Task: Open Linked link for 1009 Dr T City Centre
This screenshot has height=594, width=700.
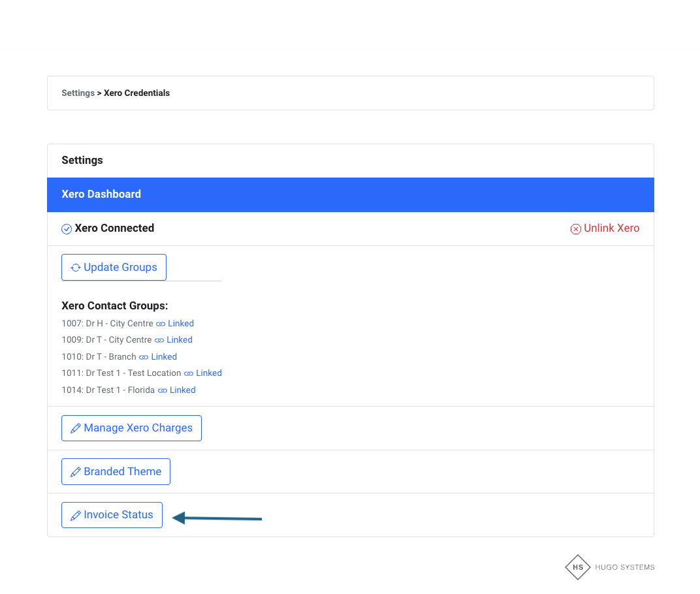Action: click(180, 340)
